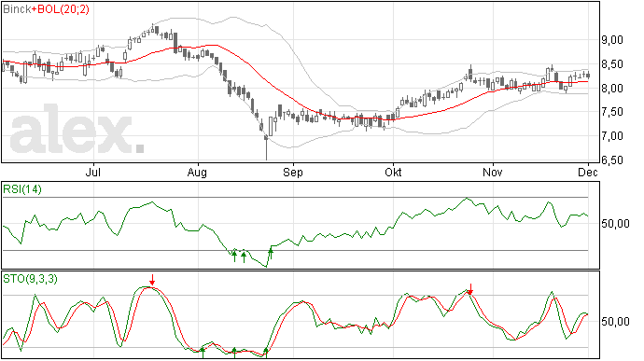Click the Sep month label
The image size is (644, 361).
click(x=293, y=173)
